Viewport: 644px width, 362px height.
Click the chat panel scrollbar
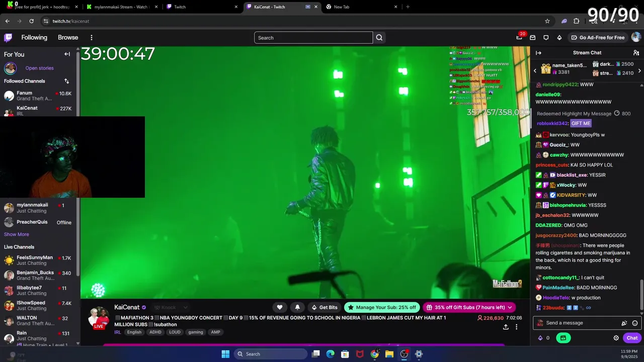[641, 294]
